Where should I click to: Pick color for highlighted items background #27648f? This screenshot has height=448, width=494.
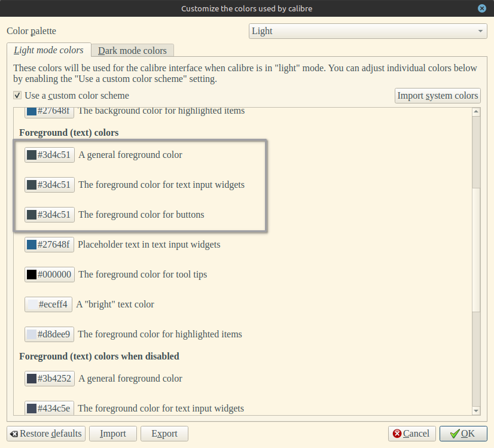pyautogui.click(x=50, y=112)
